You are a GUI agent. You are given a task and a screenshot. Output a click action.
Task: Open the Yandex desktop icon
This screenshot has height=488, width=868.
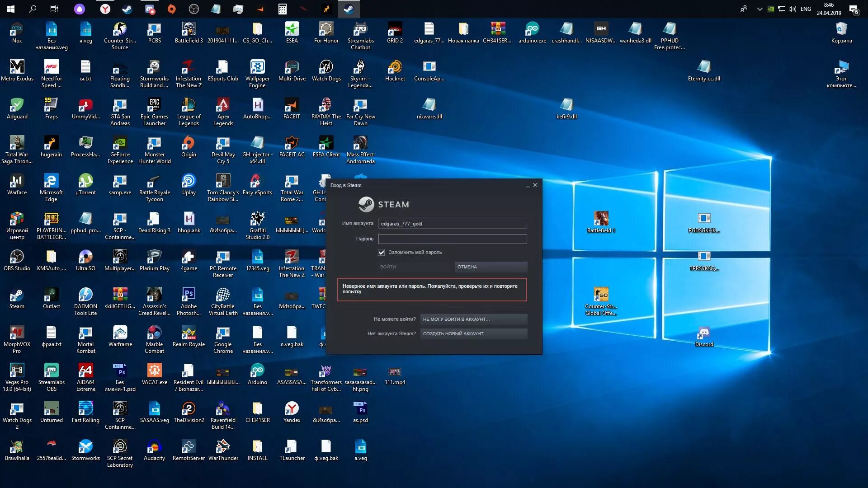292,412
